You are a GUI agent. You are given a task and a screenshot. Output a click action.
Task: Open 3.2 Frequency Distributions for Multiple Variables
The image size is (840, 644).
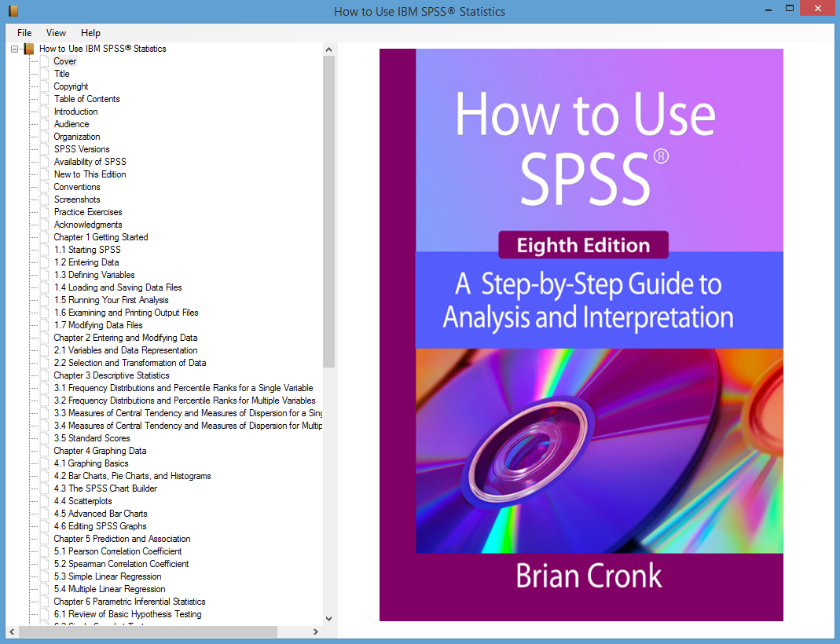pos(185,401)
